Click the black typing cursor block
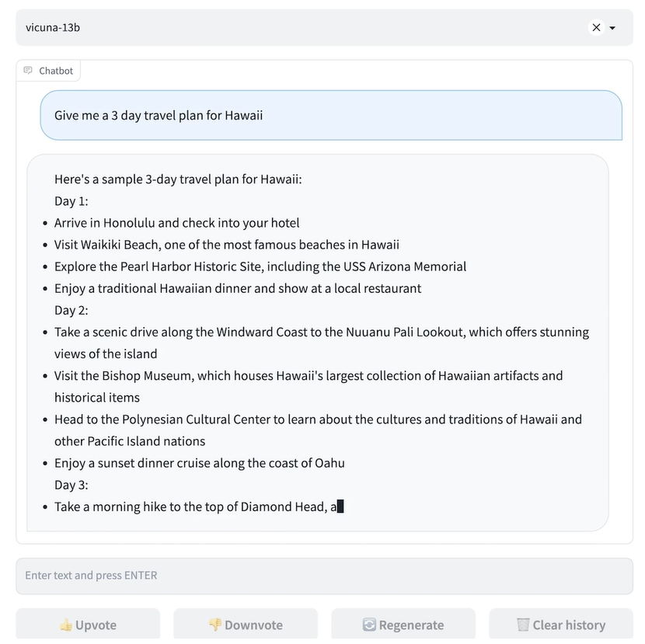Screen dimensions: 645x644 [x=340, y=506]
